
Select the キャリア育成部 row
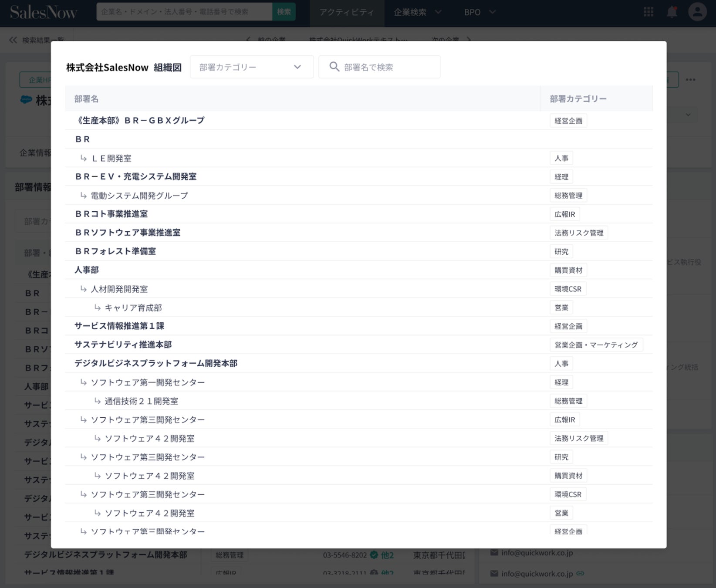click(358, 308)
